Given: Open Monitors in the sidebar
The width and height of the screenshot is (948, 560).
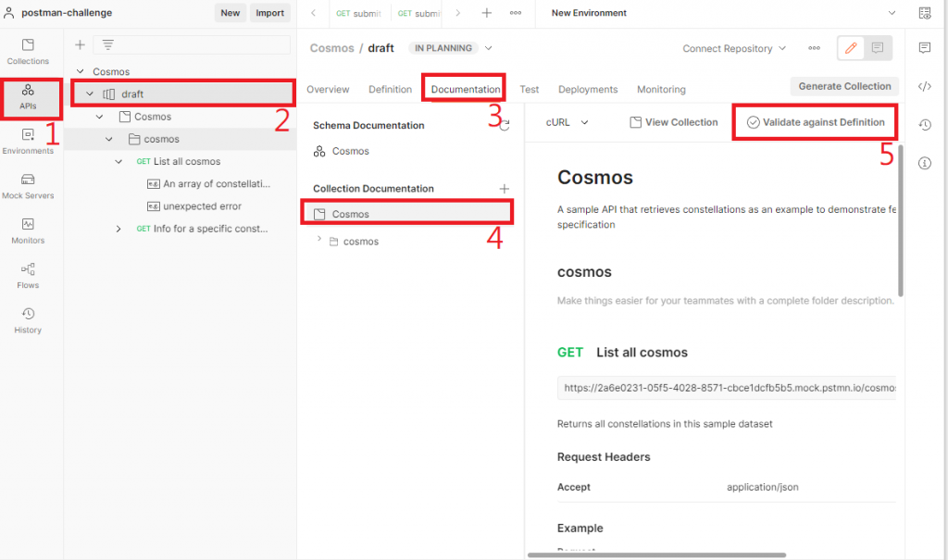Looking at the screenshot, I should (x=28, y=231).
